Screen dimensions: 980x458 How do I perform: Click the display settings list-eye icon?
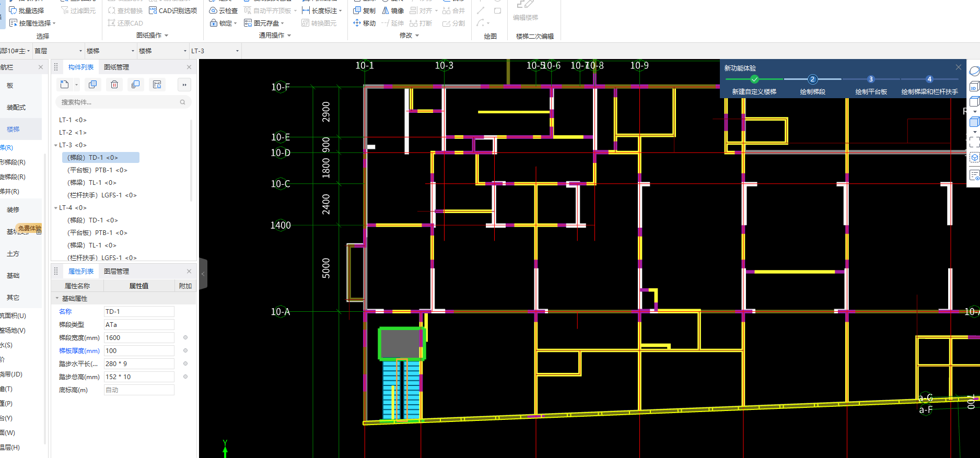click(974, 175)
